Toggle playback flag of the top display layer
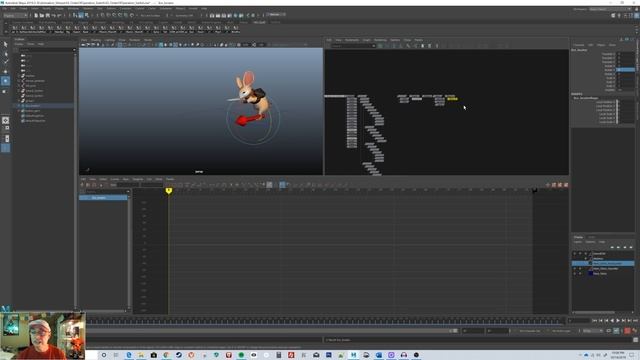 580,253
